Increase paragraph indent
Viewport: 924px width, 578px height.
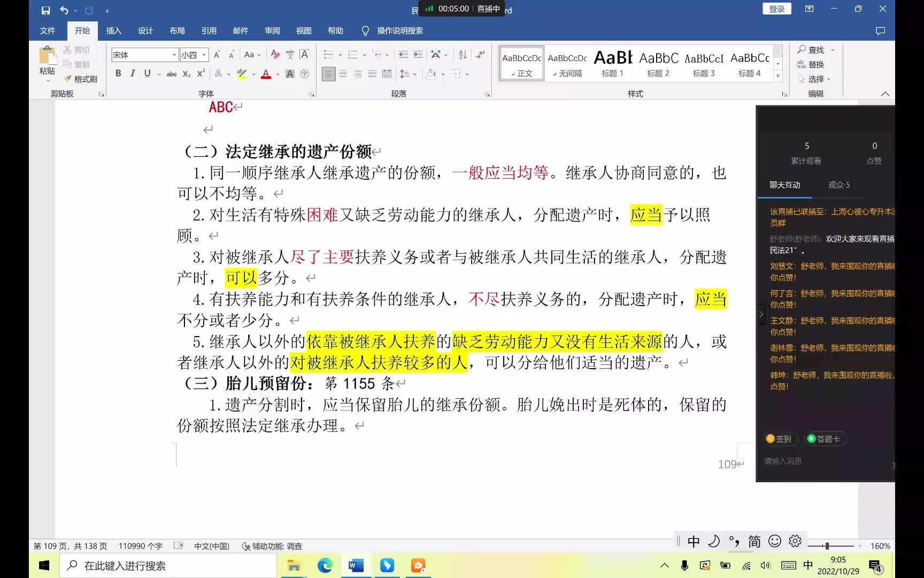[418, 55]
